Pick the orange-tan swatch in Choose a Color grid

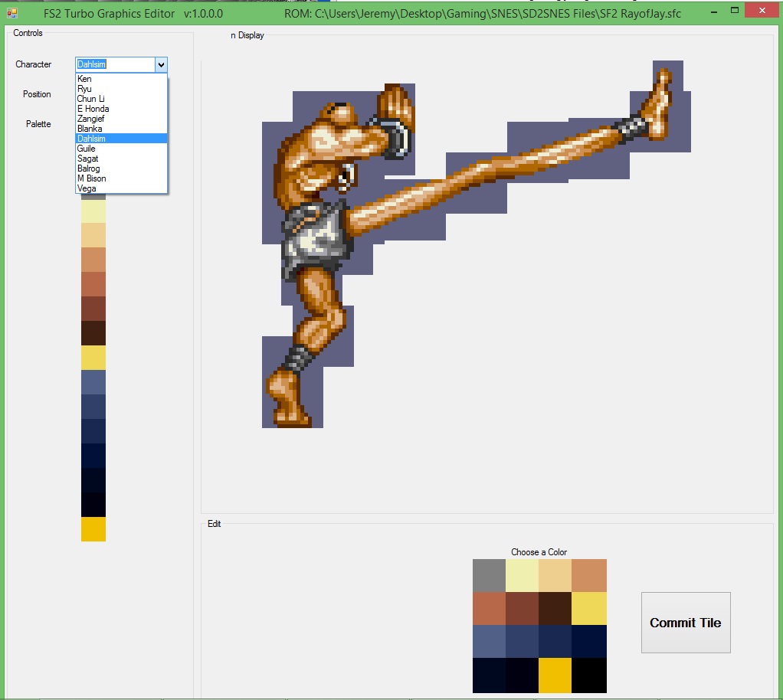[x=588, y=576]
